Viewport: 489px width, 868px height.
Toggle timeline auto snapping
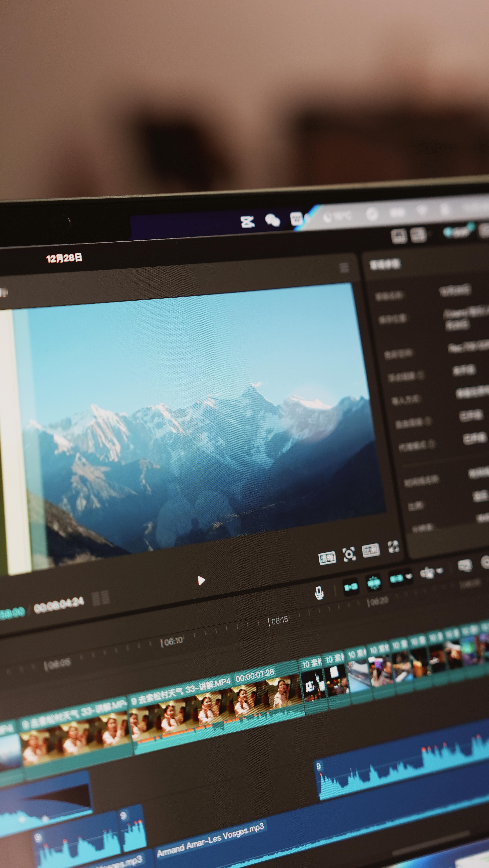pyautogui.click(x=374, y=583)
